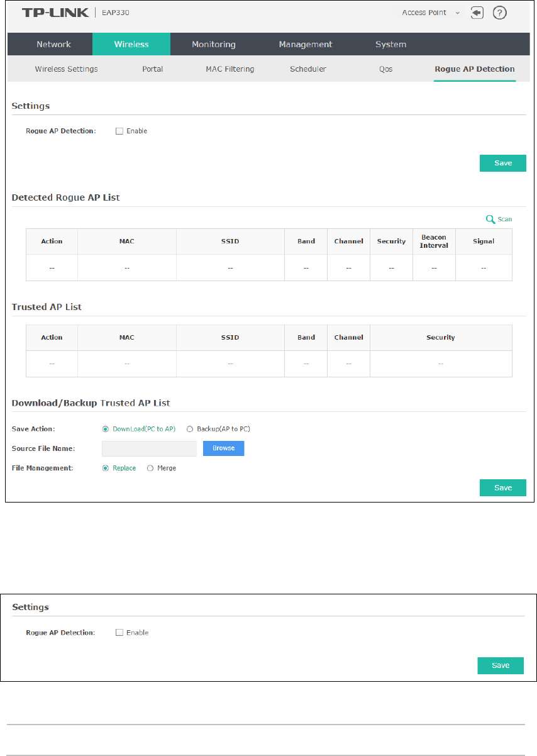Enable Rogue AP Detection checkbox in top panel
Screen dimensions: 537x756
[x=119, y=131]
